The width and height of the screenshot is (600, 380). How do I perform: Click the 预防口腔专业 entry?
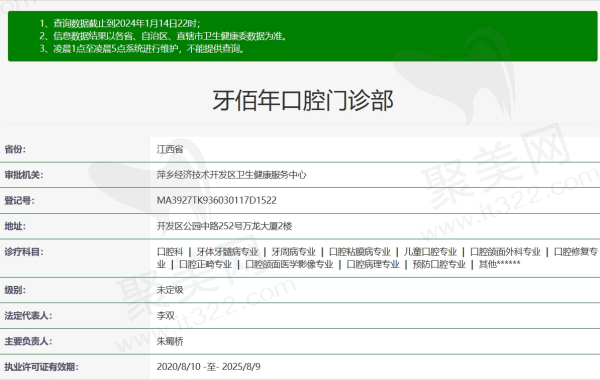439,264
